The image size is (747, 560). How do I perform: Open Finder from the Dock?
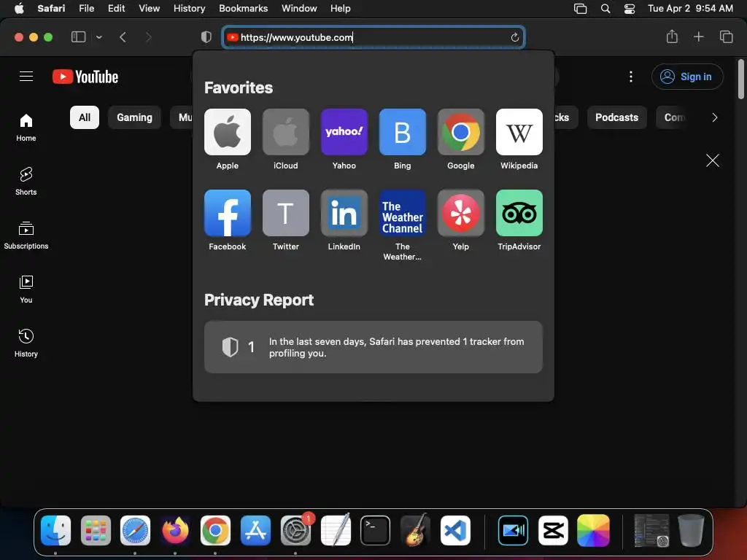pos(55,530)
